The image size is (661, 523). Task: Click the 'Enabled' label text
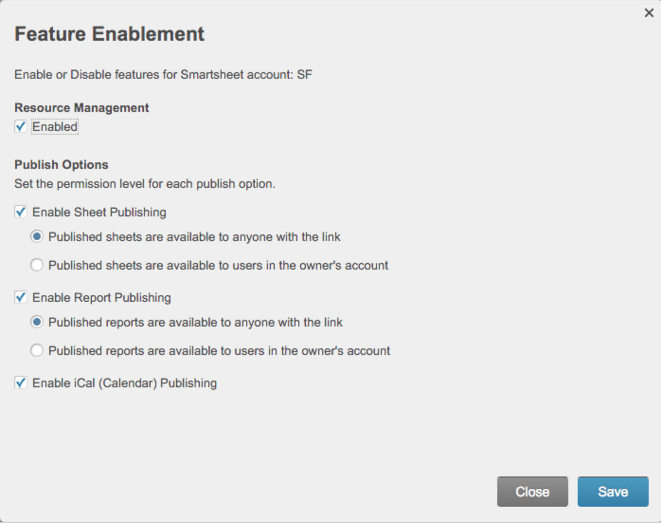click(x=55, y=127)
